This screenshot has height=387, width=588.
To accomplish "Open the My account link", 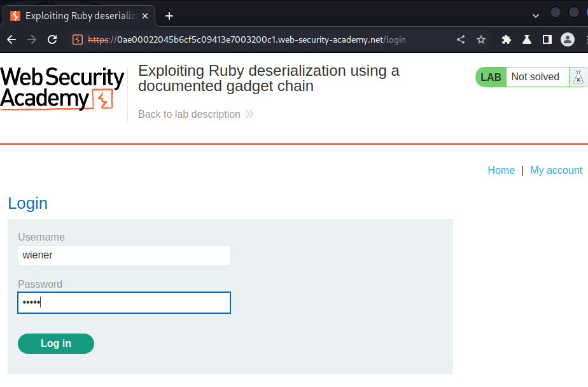I will click(x=556, y=170).
